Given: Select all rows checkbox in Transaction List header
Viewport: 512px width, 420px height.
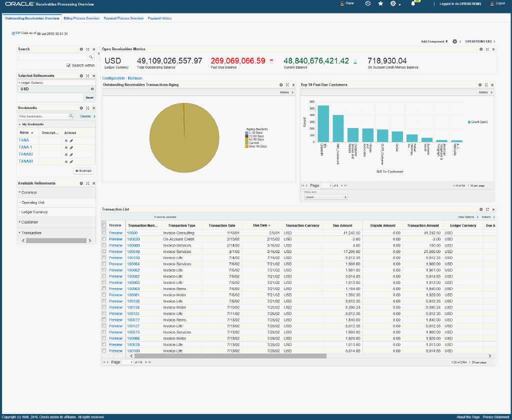Looking at the screenshot, I should (x=104, y=225).
